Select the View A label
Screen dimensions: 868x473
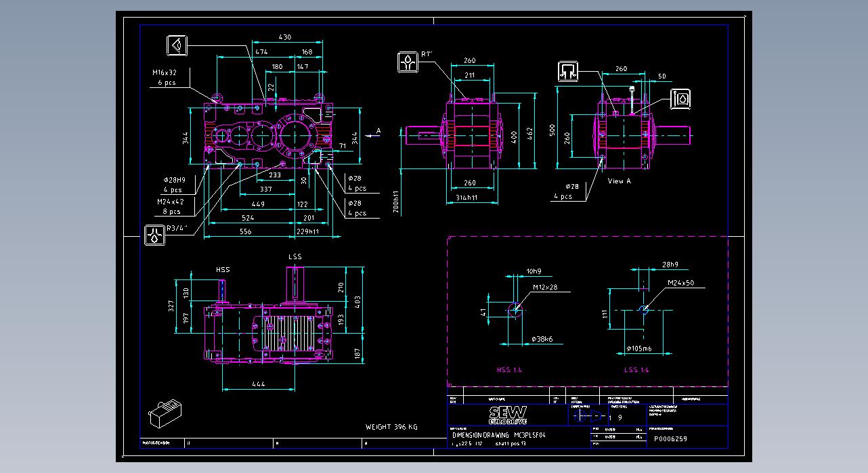pos(619,181)
